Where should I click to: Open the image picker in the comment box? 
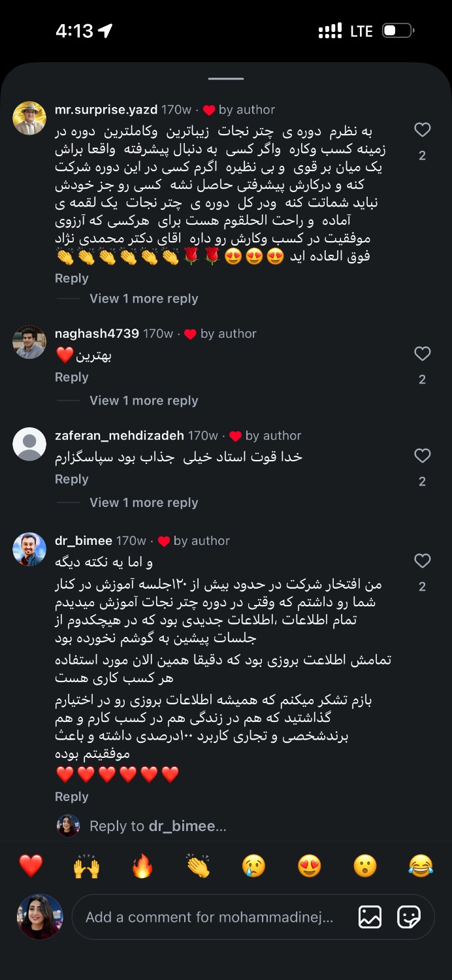(370, 917)
